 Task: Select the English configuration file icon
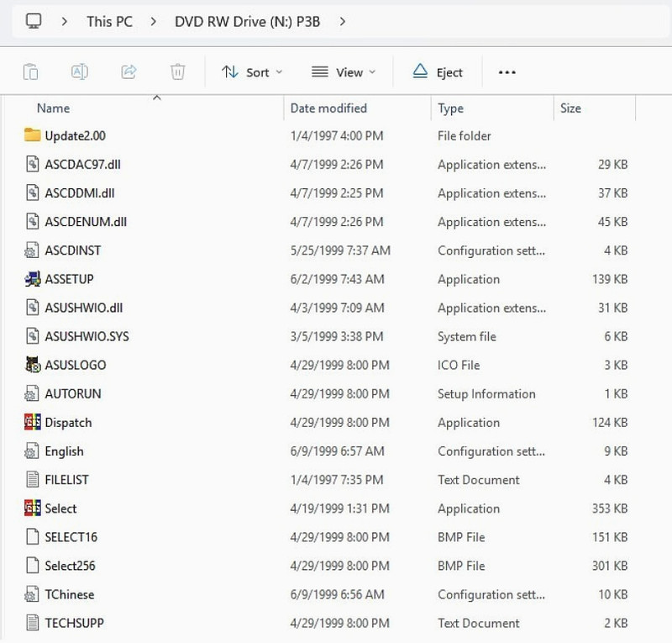32,451
